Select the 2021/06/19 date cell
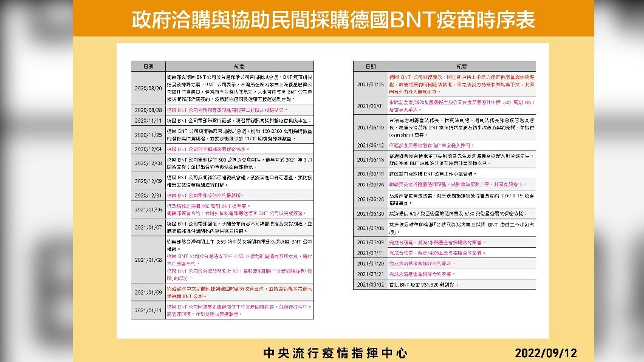This screenshot has height=362, width=644. (x=370, y=174)
